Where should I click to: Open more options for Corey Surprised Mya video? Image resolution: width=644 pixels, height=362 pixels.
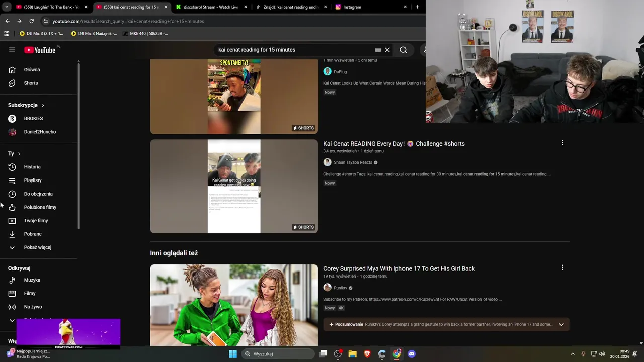562,268
